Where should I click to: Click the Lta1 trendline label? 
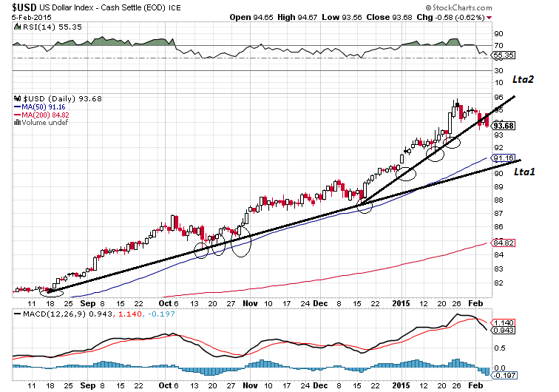click(x=524, y=172)
